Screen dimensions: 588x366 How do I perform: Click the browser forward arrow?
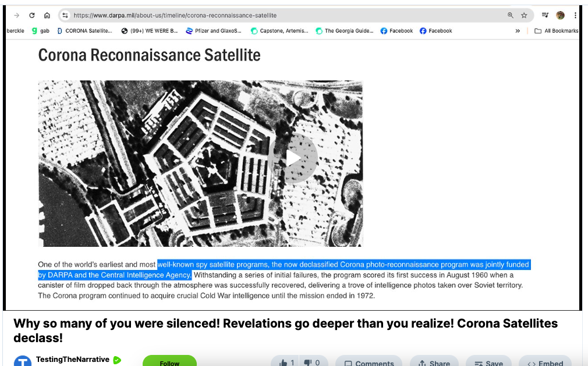[16, 15]
